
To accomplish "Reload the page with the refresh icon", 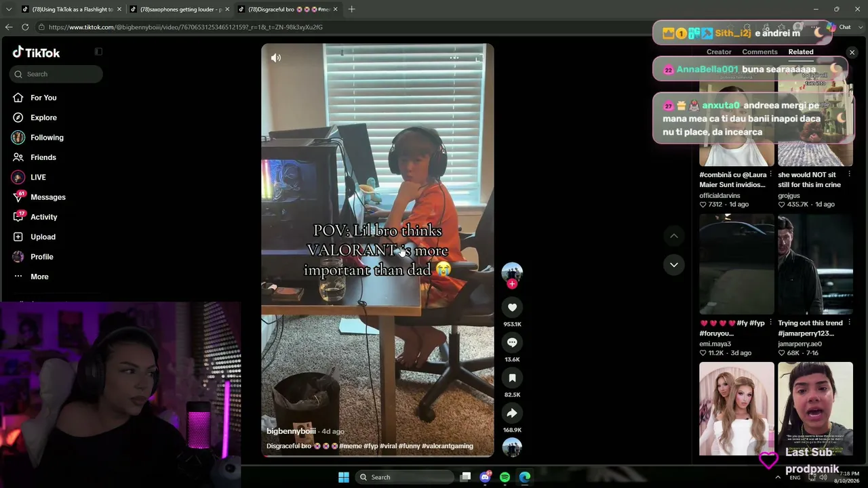I will [25, 27].
